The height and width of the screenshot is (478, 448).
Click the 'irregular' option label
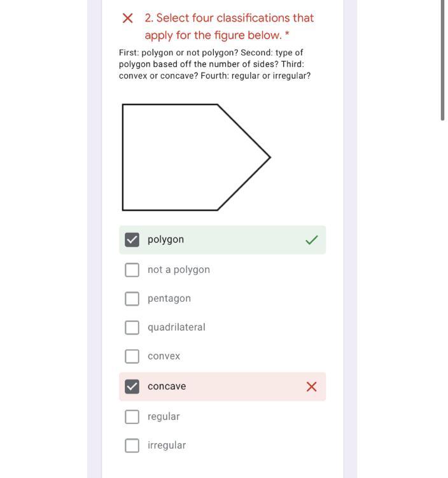coord(167,446)
